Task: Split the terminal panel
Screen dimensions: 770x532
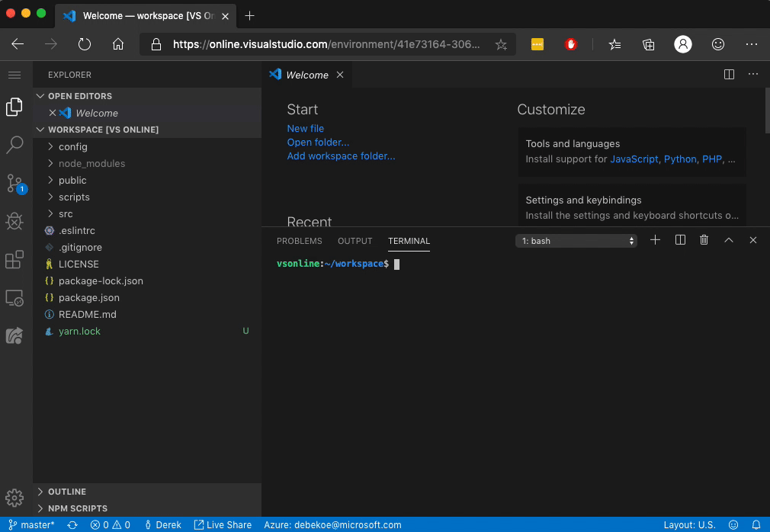Action: (x=680, y=240)
